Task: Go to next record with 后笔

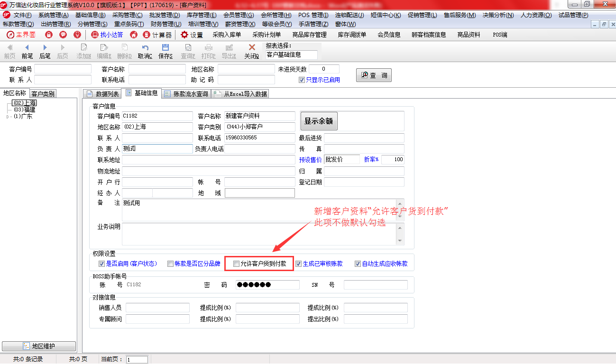Action: [45, 52]
